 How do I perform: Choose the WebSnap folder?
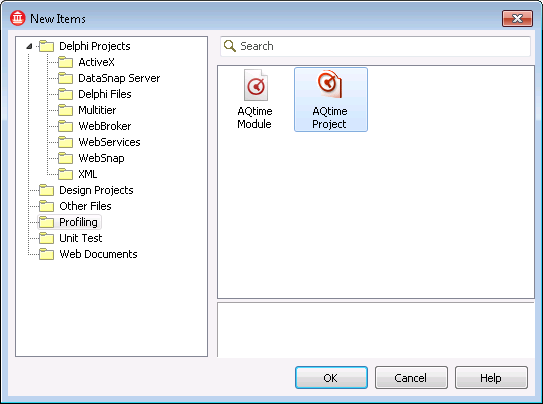coord(101,158)
